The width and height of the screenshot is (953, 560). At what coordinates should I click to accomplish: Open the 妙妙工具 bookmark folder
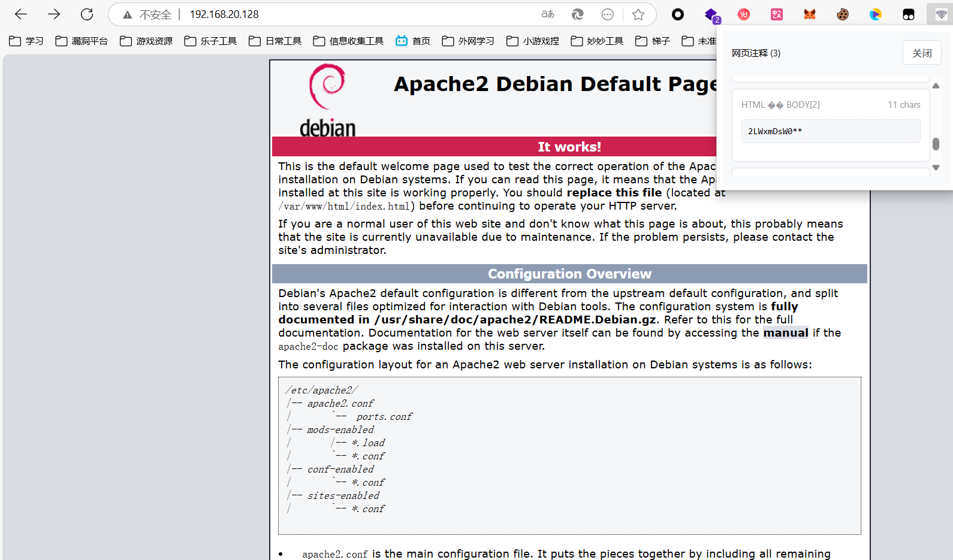597,41
